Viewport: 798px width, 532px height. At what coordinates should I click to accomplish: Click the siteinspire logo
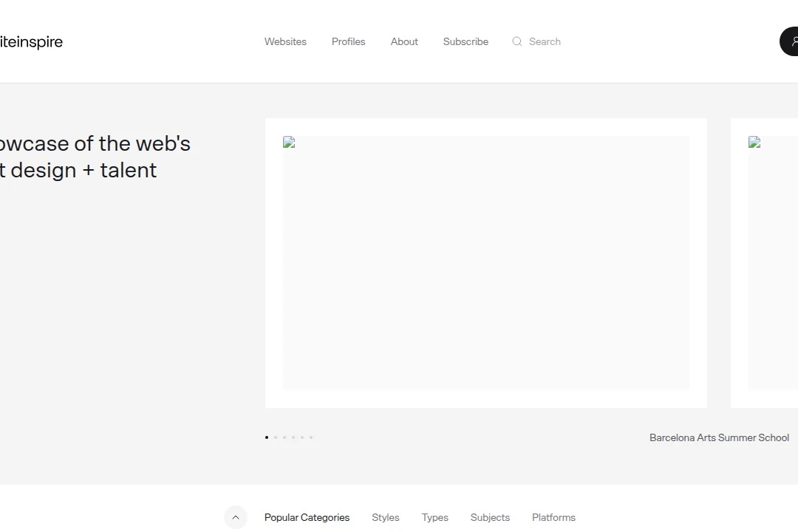point(31,41)
